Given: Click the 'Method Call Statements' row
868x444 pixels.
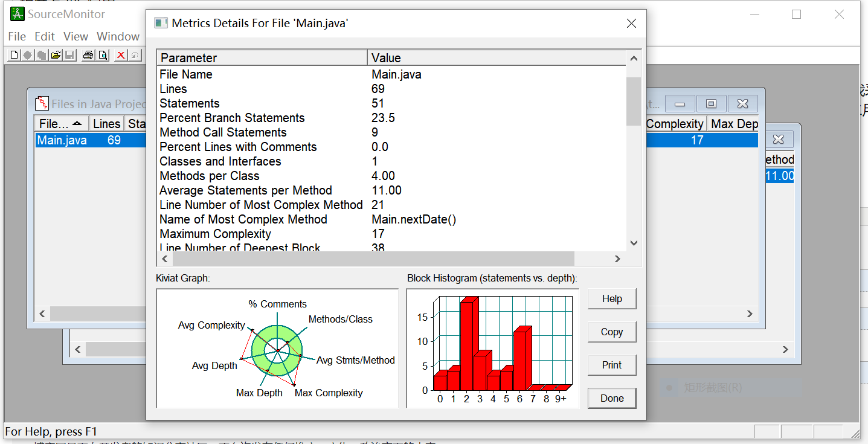Looking at the screenshot, I should [391, 132].
